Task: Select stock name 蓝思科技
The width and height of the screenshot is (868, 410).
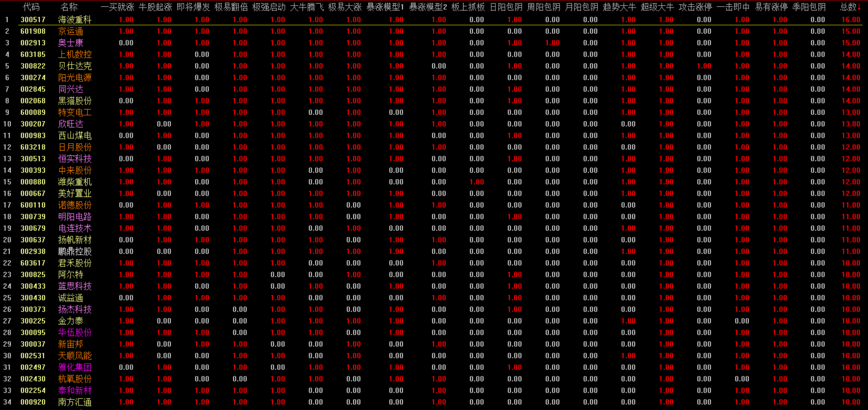Action: tap(75, 286)
